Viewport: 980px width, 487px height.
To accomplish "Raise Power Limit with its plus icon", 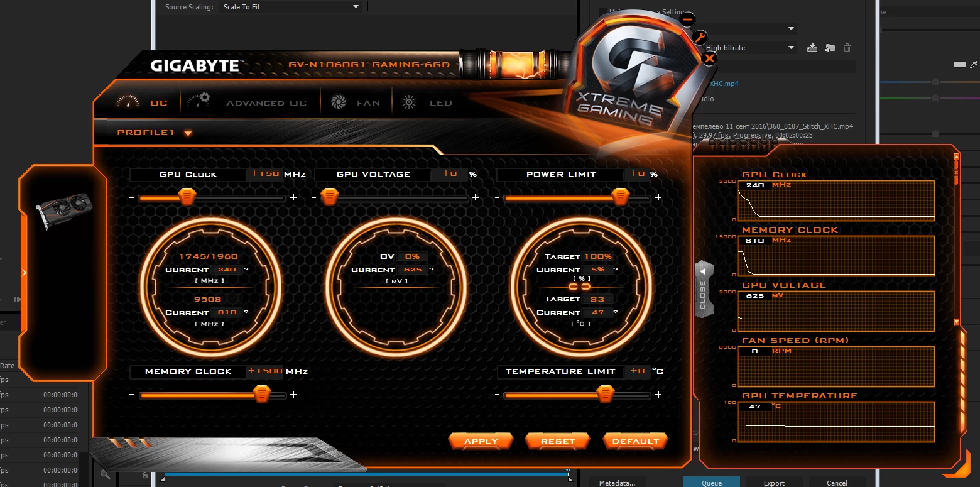I will click(658, 198).
